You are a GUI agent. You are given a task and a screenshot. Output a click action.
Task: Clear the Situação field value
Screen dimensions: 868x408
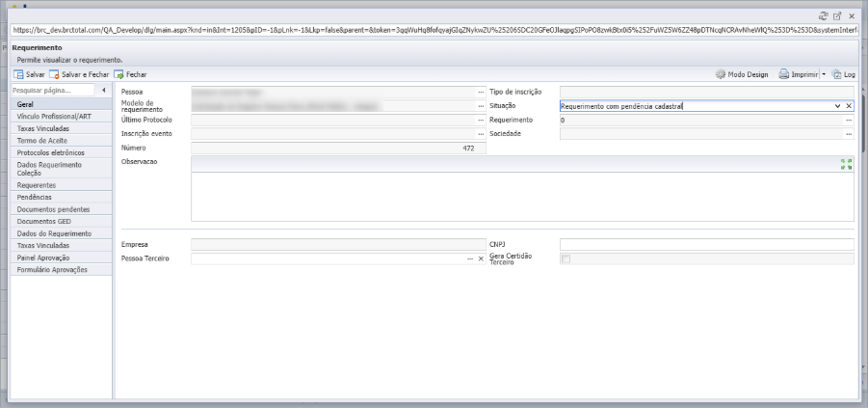pos(849,106)
